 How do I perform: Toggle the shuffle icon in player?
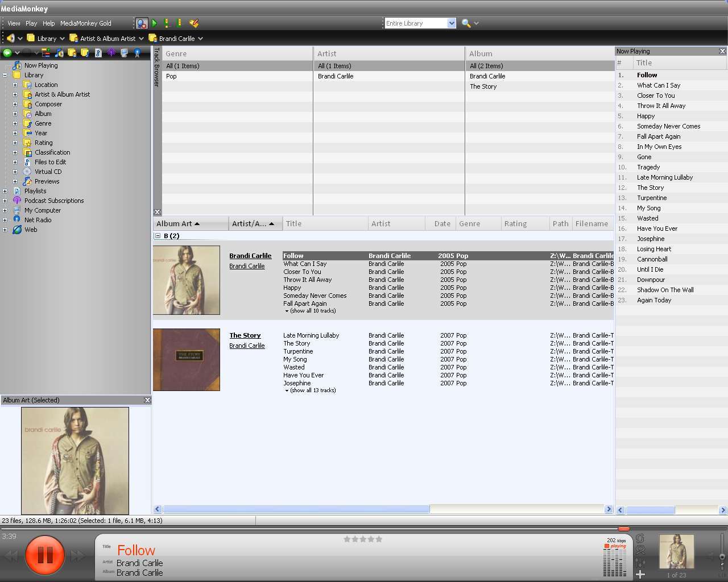pos(640,550)
